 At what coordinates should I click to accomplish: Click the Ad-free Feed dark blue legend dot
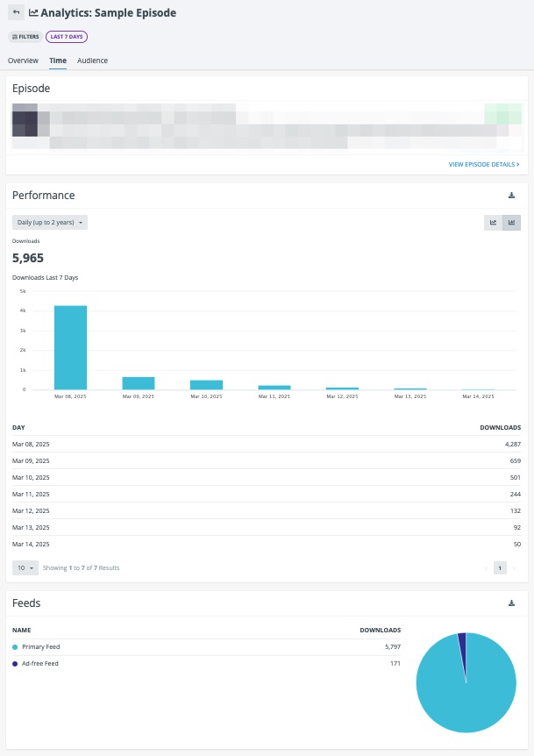click(x=15, y=664)
